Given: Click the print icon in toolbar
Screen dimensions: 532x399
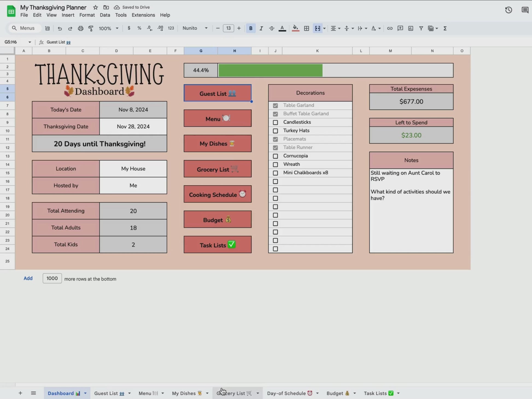Looking at the screenshot, I should tap(80, 28).
